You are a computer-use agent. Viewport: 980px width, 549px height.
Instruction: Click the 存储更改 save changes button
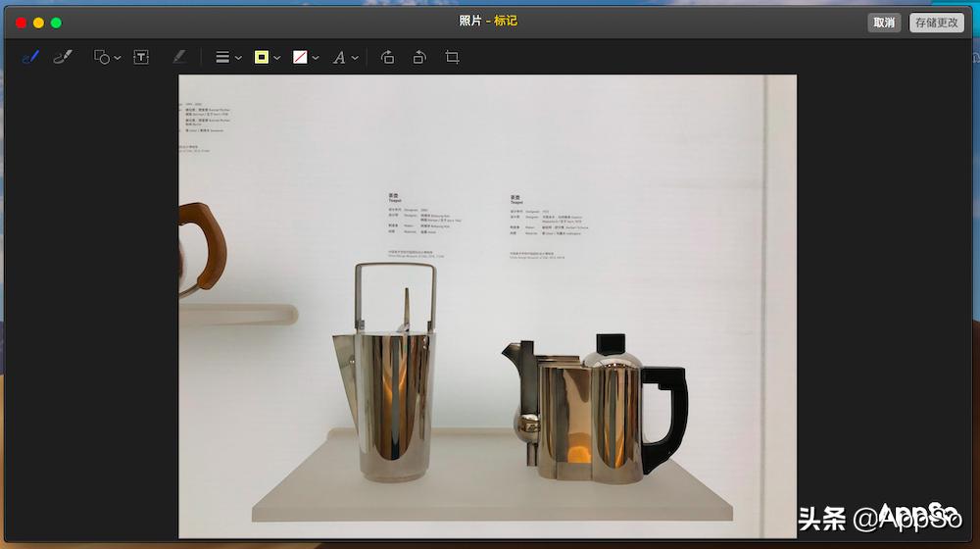pyautogui.click(x=936, y=23)
